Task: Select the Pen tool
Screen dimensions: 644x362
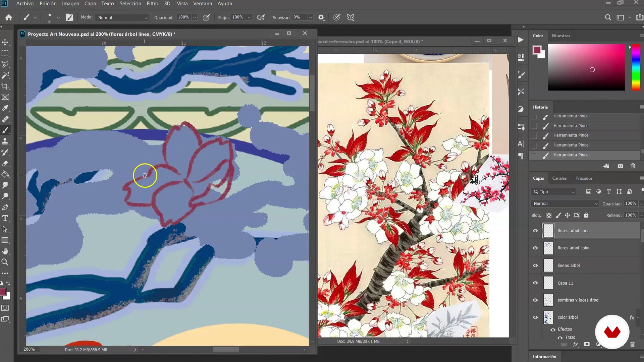Action: tap(5, 207)
